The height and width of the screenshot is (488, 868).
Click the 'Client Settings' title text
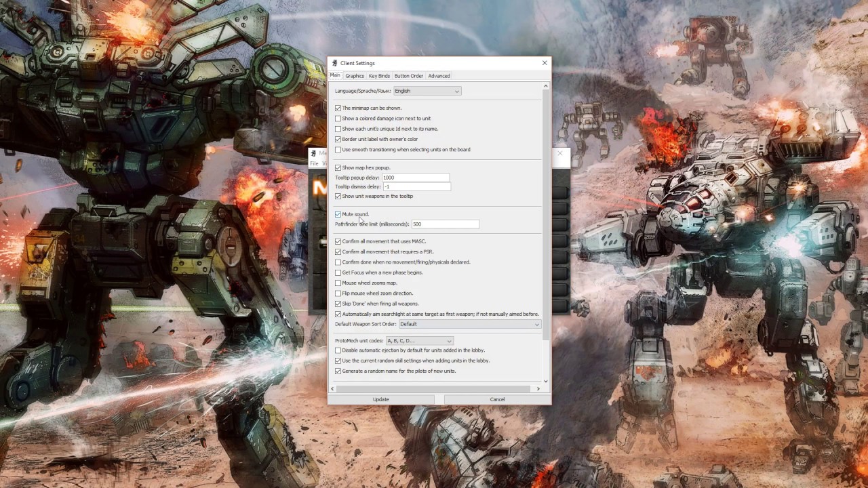click(357, 63)
